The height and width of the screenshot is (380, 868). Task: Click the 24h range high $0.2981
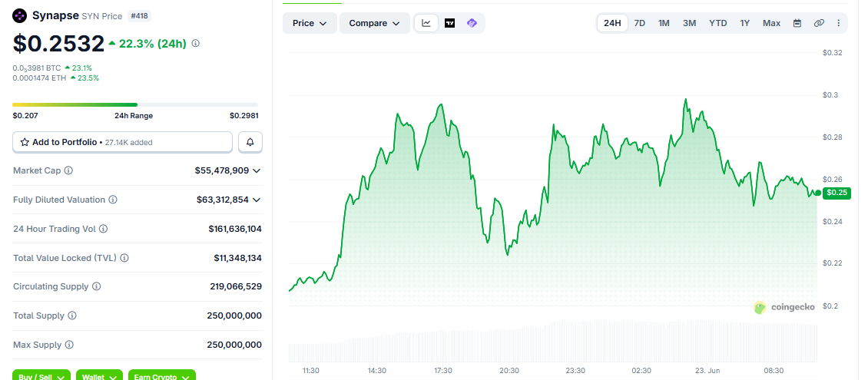pyautogui.click(x=244, y=116)
